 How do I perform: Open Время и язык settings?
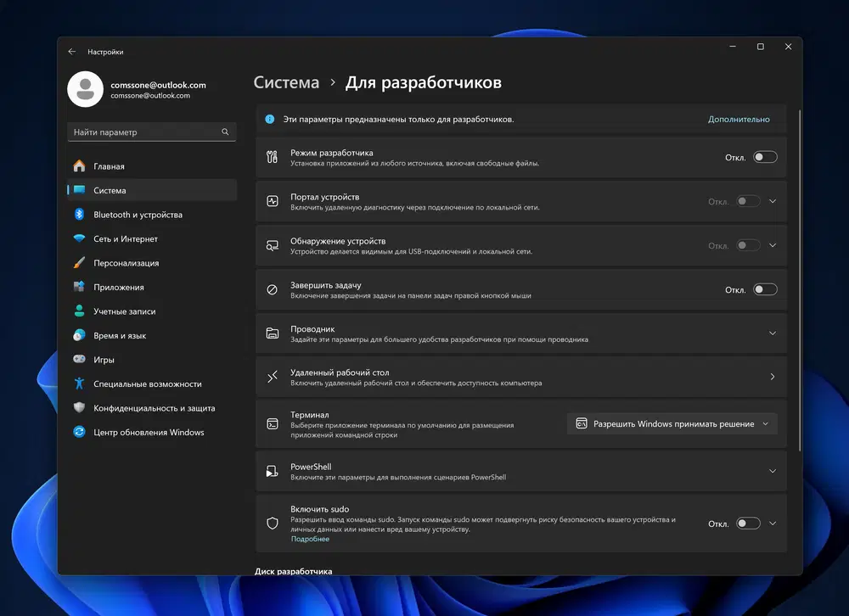(x=152, y=336)
